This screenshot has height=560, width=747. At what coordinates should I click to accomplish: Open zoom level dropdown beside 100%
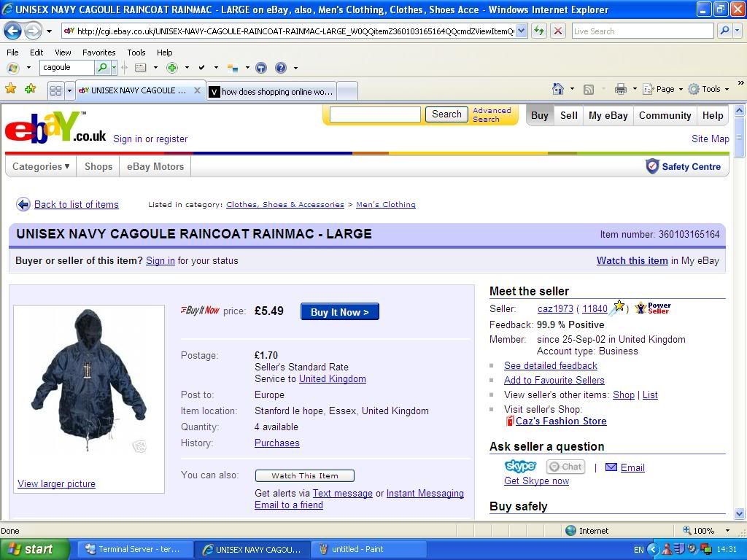pyautogui.click(x=727, y=531)
